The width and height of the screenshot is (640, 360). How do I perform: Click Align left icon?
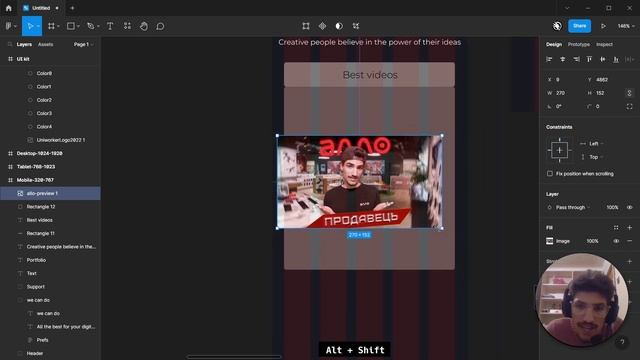(549, 60)
